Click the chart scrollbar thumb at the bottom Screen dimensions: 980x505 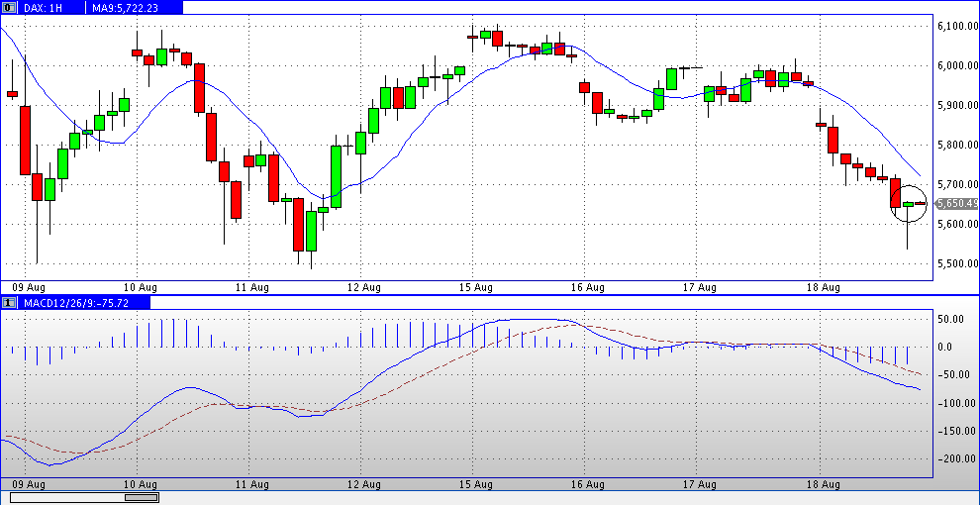pos(141,497)
